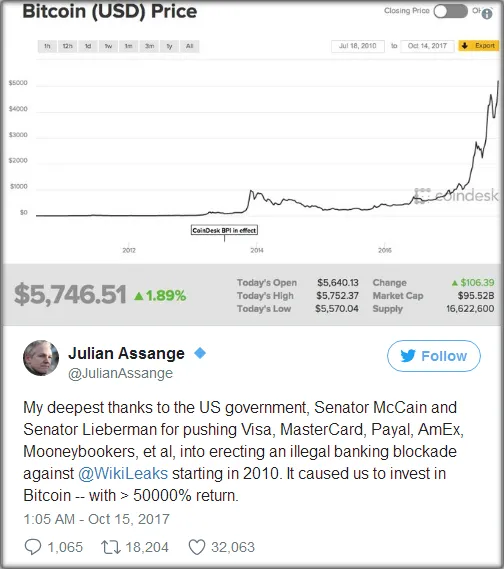
Task: Click the coindesk watermark logo
Action: 456,196
